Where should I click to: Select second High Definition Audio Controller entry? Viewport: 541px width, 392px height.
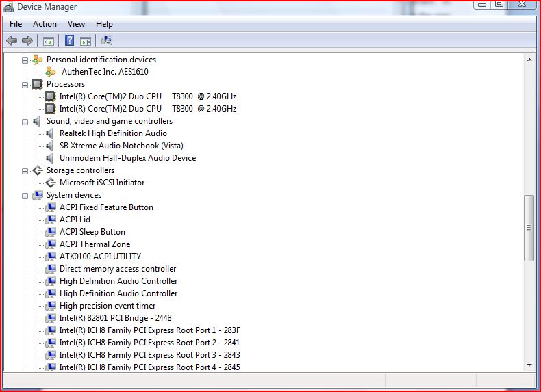click(x=118, y=293)
